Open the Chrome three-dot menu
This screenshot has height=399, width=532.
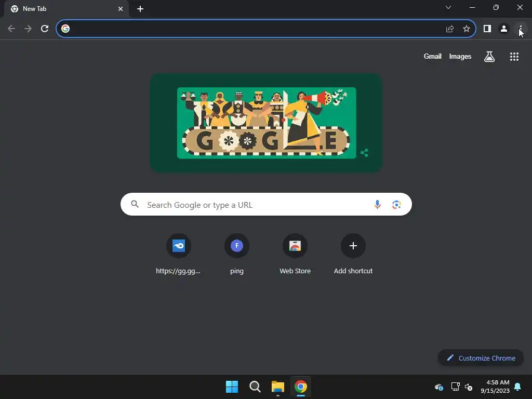(521, 29)
